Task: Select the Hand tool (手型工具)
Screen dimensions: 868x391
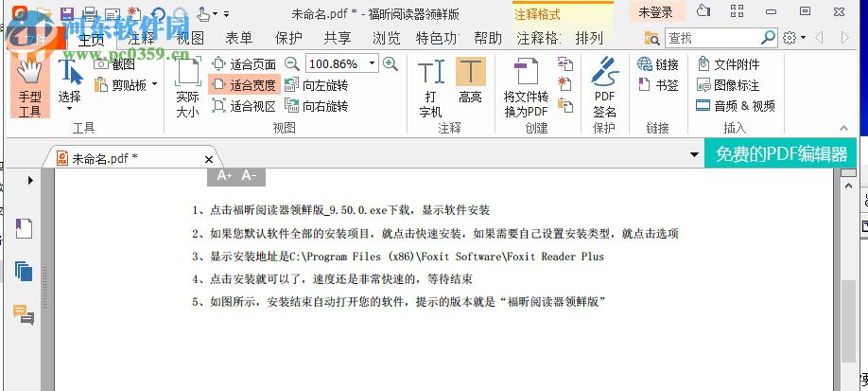Action: pyautogui.click(x=30, y=86)
